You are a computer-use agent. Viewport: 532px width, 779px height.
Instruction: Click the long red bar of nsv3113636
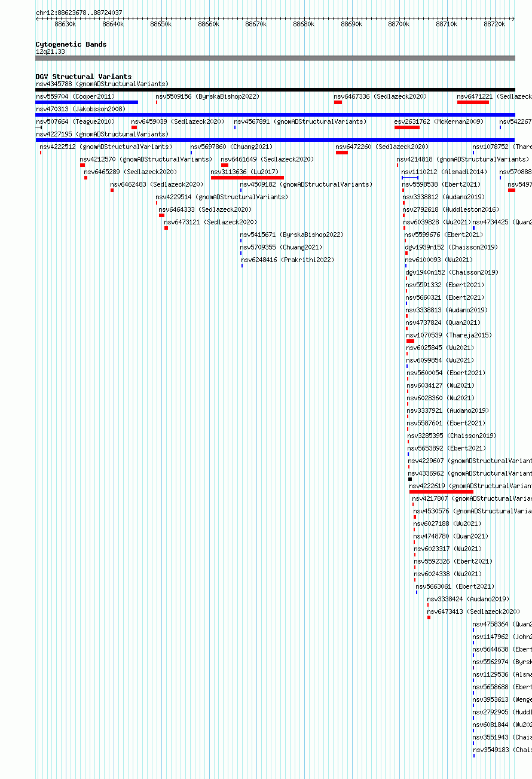pyautogui.click(x=247, y=178)
